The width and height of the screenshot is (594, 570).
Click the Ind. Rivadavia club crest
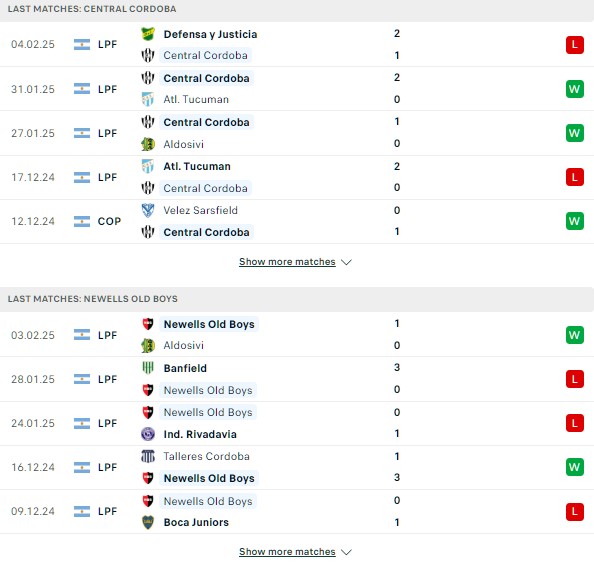pyautogui.click(x=148, y=434)
